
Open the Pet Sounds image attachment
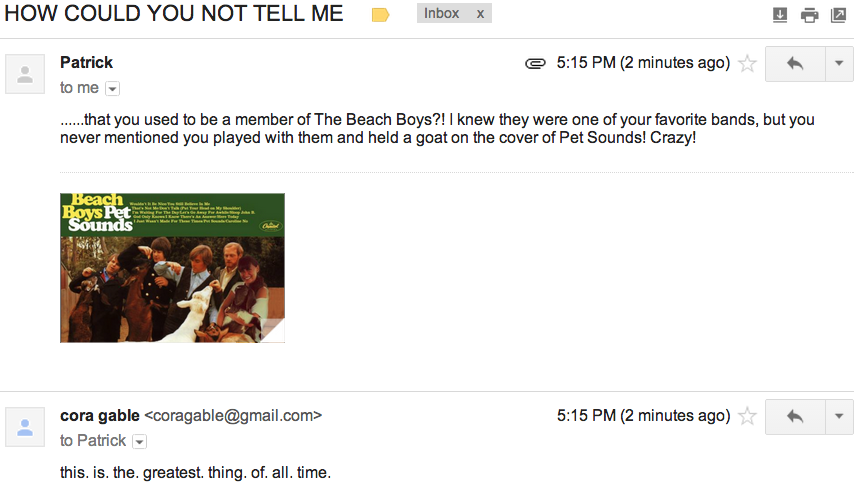(x=172, y=268)
